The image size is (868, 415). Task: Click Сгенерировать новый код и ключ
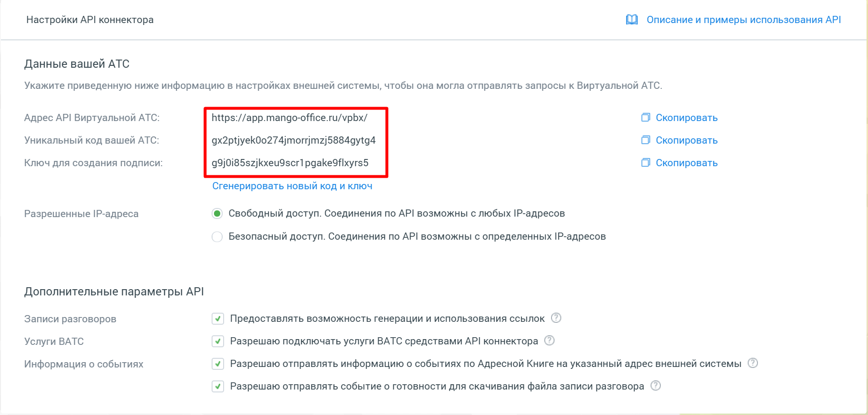pyautogui.click(x=292, y=186)
